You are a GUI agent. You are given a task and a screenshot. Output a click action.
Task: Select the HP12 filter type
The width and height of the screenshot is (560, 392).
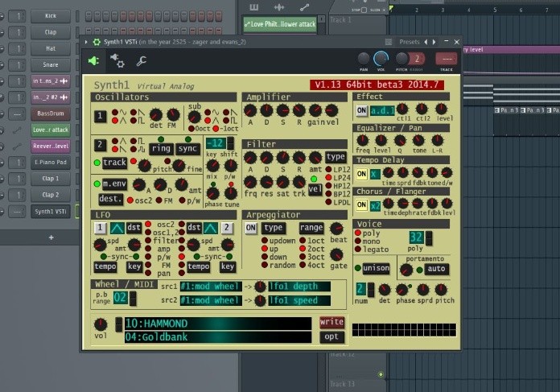(x=328, y=186)
